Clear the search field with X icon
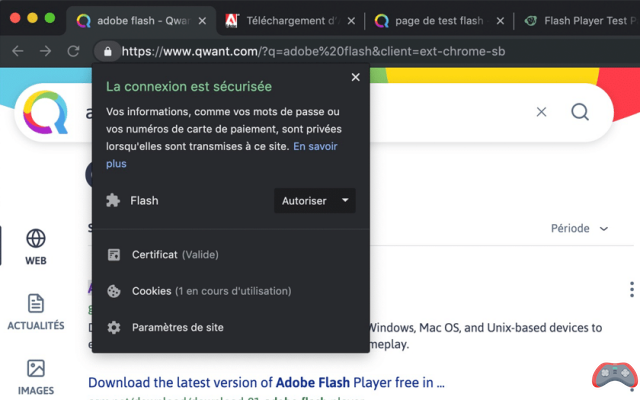The height and width of the screenshot is (400, 640). (541, 112)
